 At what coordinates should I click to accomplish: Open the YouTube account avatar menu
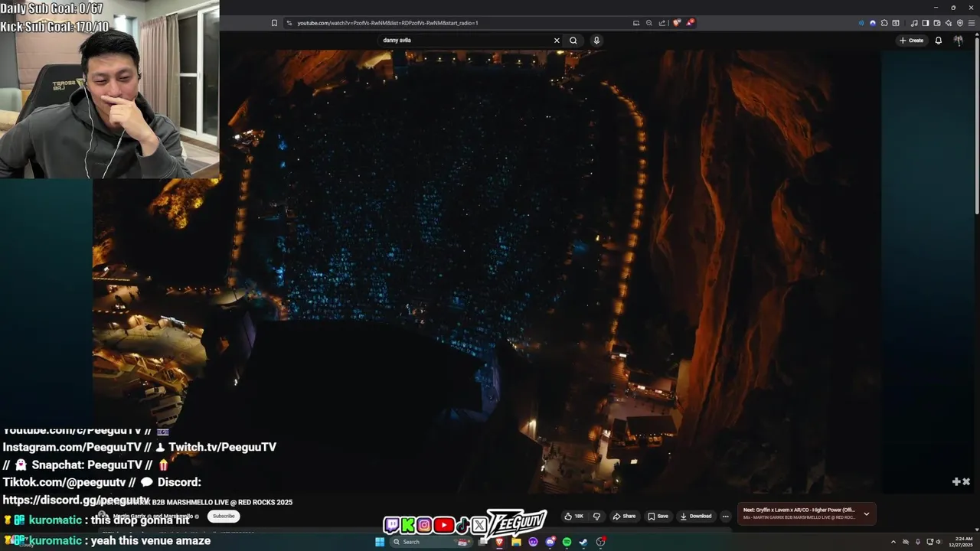(959, 41)
